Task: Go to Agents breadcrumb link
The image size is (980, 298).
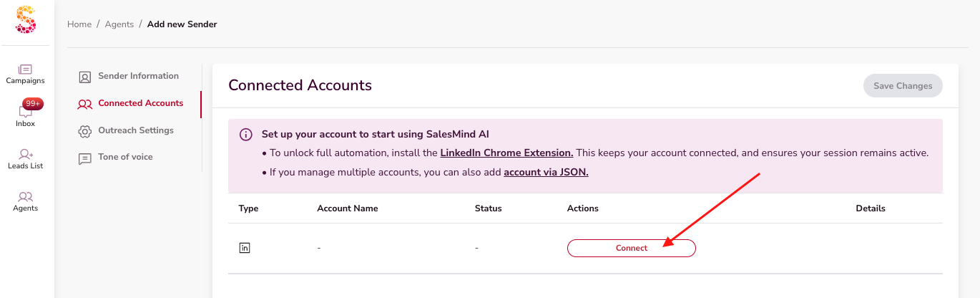Action: (x=119, y=24)
